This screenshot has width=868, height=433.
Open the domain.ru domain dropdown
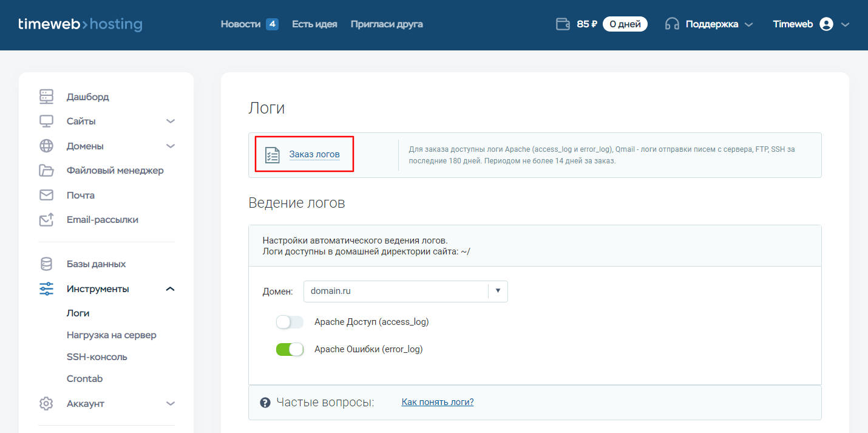405,291
